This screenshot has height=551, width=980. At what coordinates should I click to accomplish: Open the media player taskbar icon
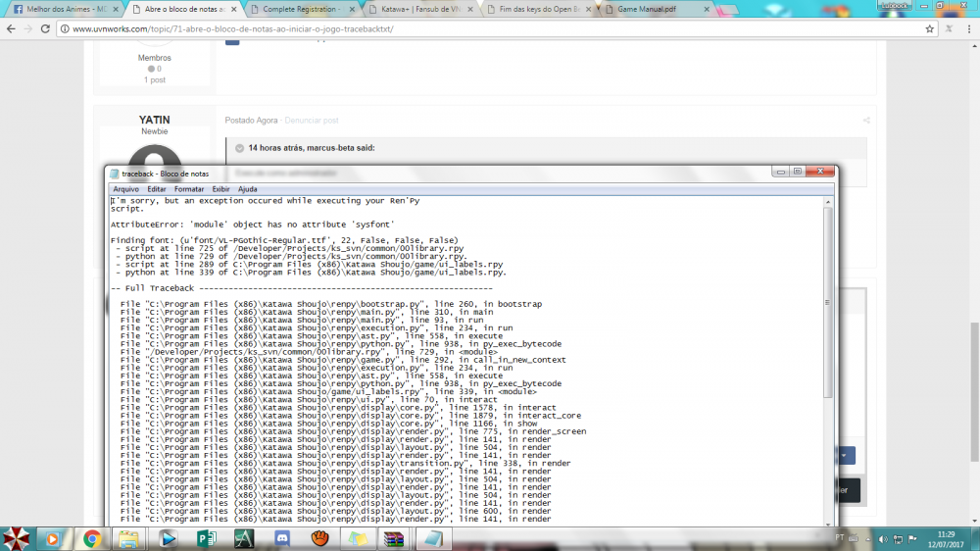[53, 538]
